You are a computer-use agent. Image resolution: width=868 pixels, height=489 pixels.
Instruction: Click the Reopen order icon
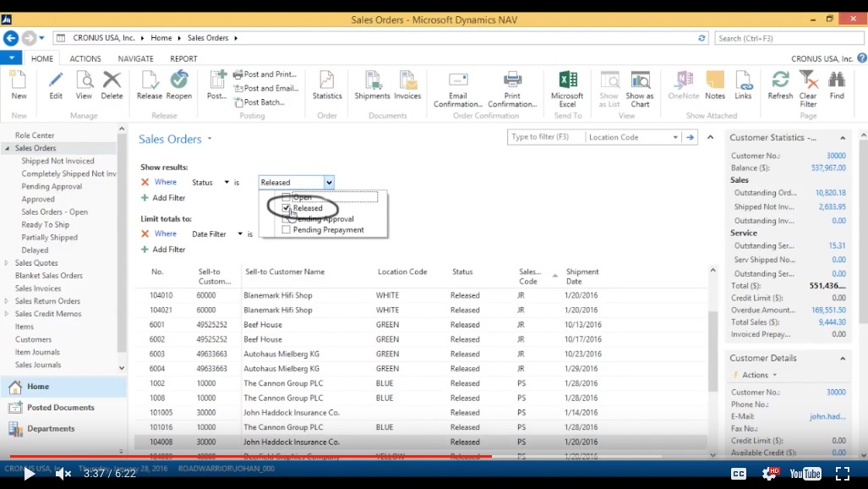pyautogui.click(x=179, y=80)
